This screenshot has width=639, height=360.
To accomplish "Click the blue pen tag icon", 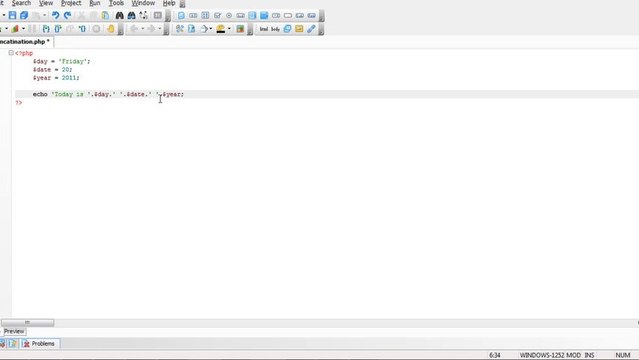I will 311,29.
